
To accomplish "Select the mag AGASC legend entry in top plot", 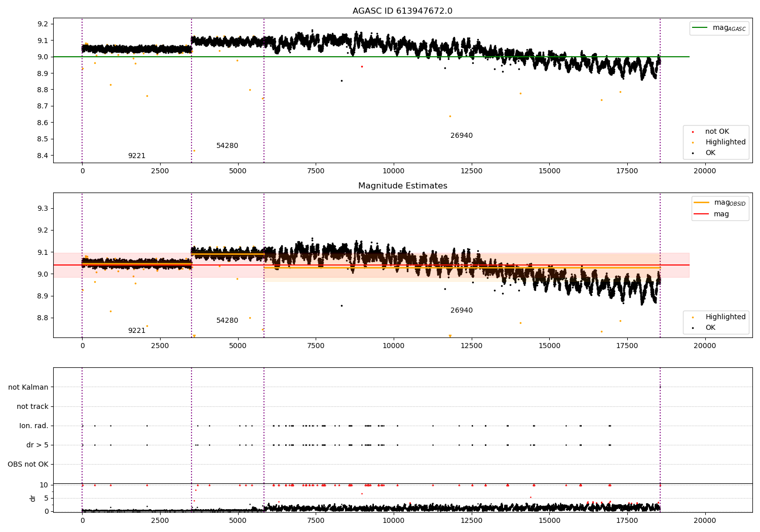I will tap(719, 28).
